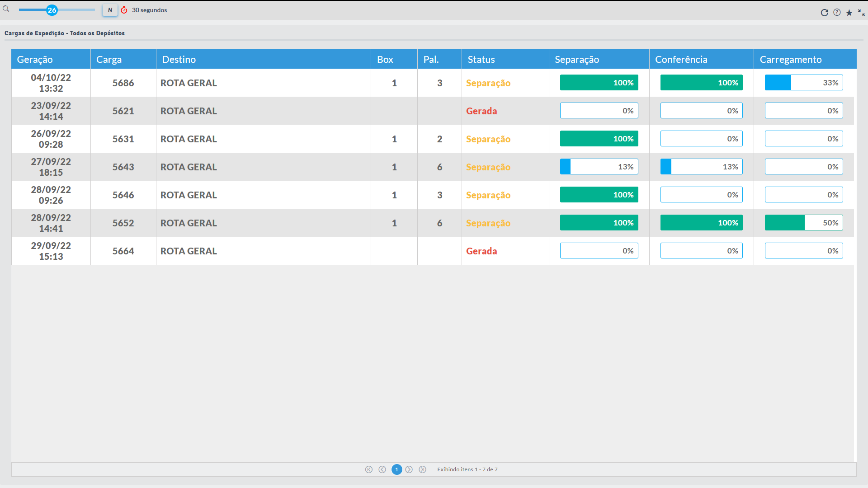Open help question mark icon
Image resolution: width=868 pixels, height=488 pixels.
pyautogui.click(x=837, y=13)
